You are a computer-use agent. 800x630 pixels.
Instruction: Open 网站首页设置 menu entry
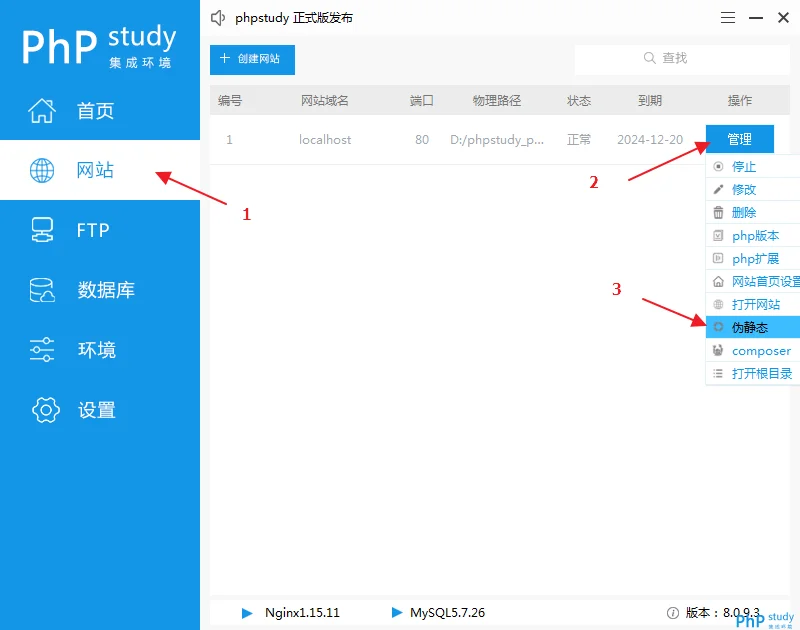pos(753,282)
